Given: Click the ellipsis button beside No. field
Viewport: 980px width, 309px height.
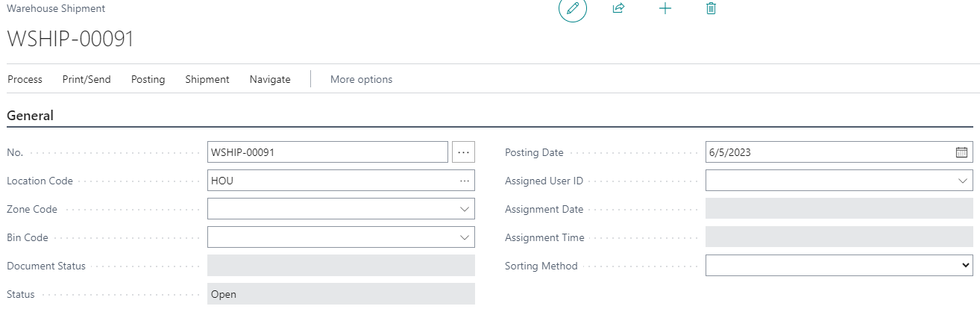Looking at the screenshot, I should pyautogui.click(x=463, y=152).
